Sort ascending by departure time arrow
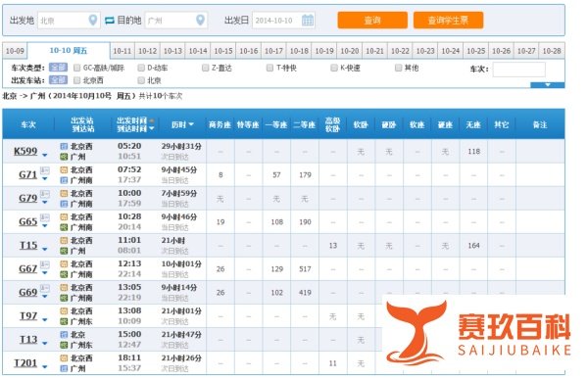 (152, 120)
